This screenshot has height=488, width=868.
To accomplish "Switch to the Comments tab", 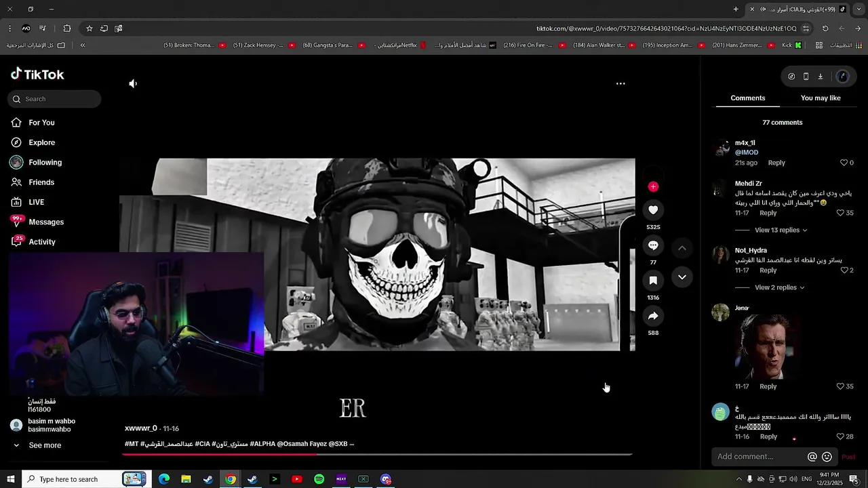I will pyautogui.click(x=747, y=98).
